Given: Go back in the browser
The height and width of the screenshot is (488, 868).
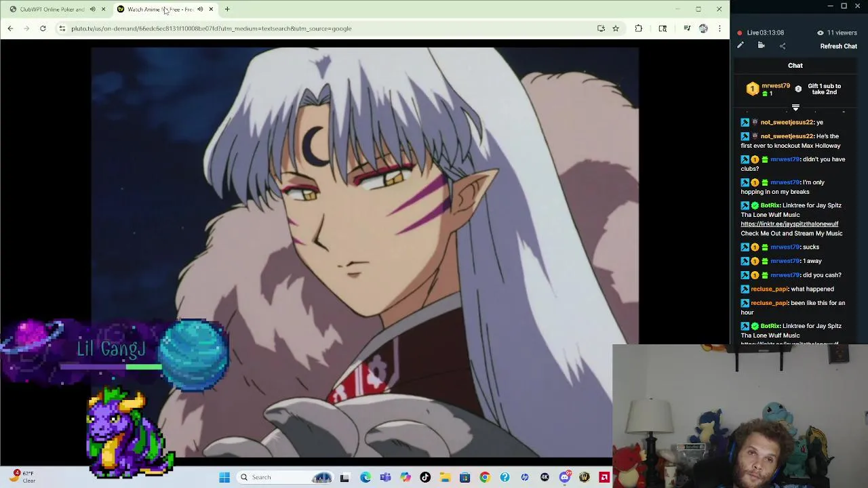Looking at the screenshot, I should pyautogui.click(x=10, y=28).
